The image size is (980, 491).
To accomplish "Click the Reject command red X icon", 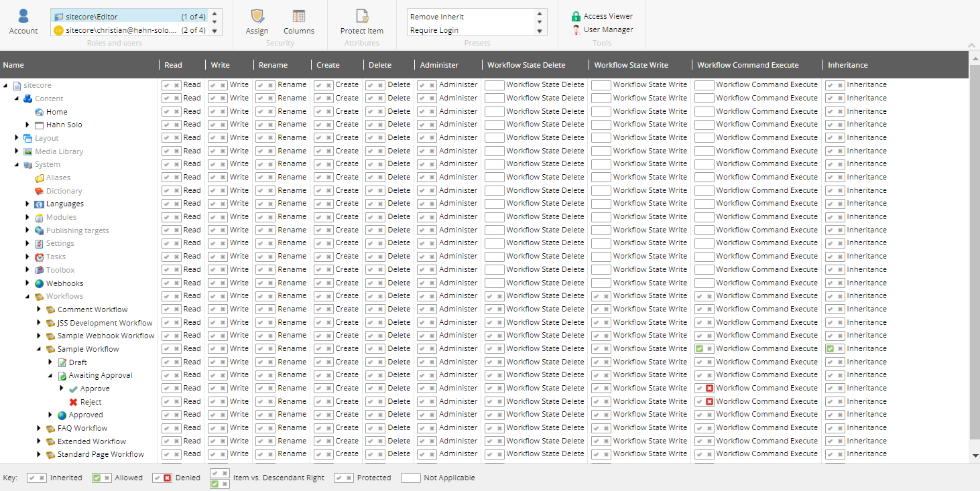I will 74,402.
